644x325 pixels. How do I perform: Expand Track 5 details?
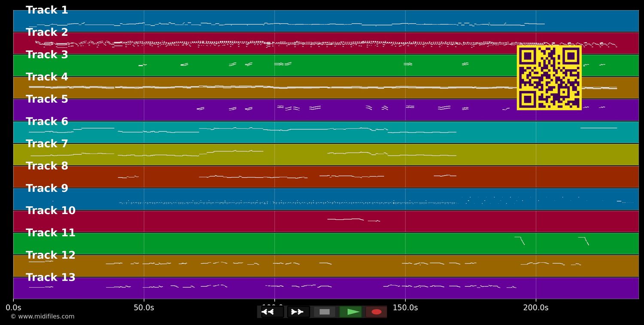pos(47,98)
